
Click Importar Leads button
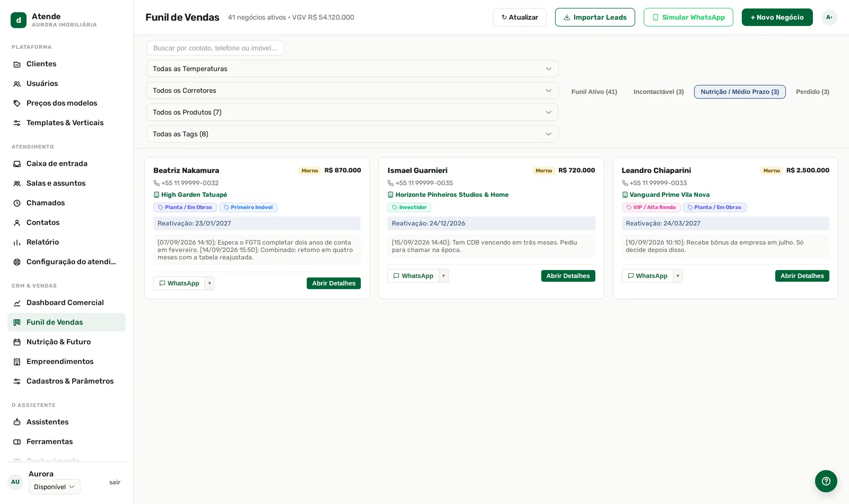[x=595, y=18]
